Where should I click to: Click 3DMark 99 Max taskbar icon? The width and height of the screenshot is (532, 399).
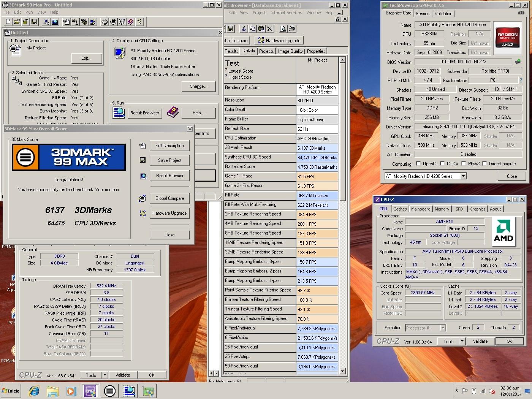pos(110,391)
